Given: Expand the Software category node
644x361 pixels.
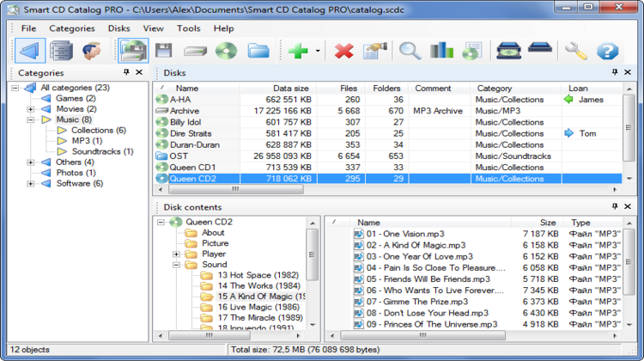Looking at the screenshot, I should pos(30,184).
